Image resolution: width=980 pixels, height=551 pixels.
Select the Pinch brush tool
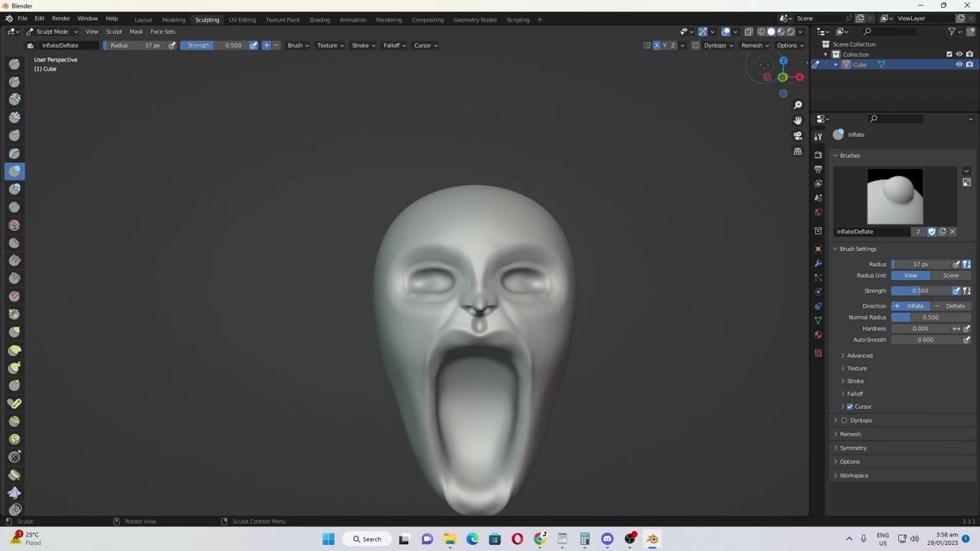[15, 314]
